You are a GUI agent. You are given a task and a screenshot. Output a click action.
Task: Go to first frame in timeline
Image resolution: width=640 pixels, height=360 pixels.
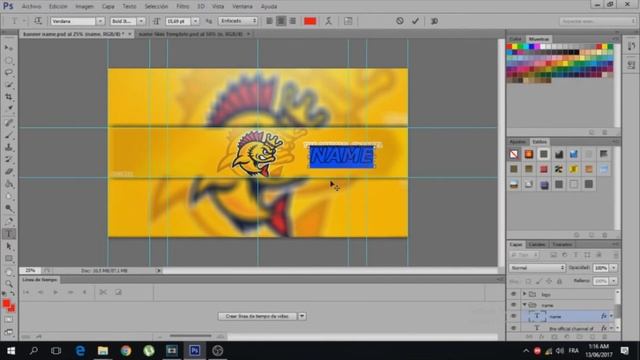(x=26, y=292)
